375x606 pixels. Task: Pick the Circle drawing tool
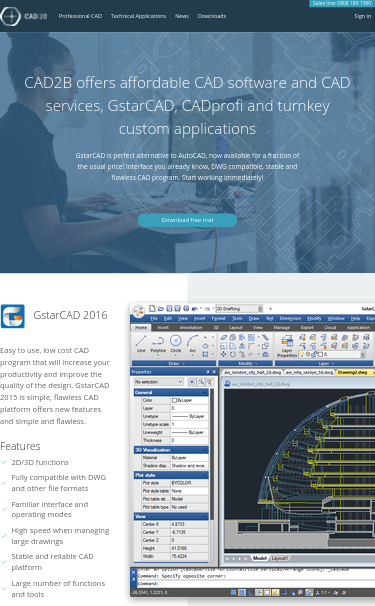click(x=176, y=344)
